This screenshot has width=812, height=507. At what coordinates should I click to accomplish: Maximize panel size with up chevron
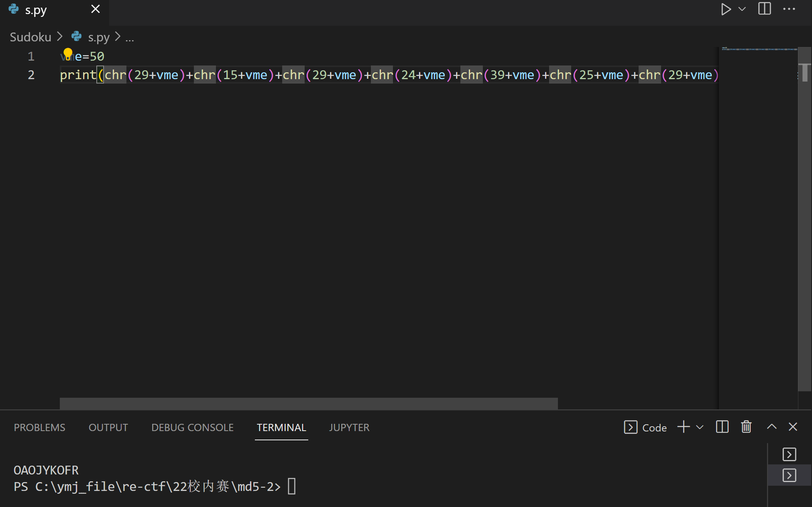[771, 427]
